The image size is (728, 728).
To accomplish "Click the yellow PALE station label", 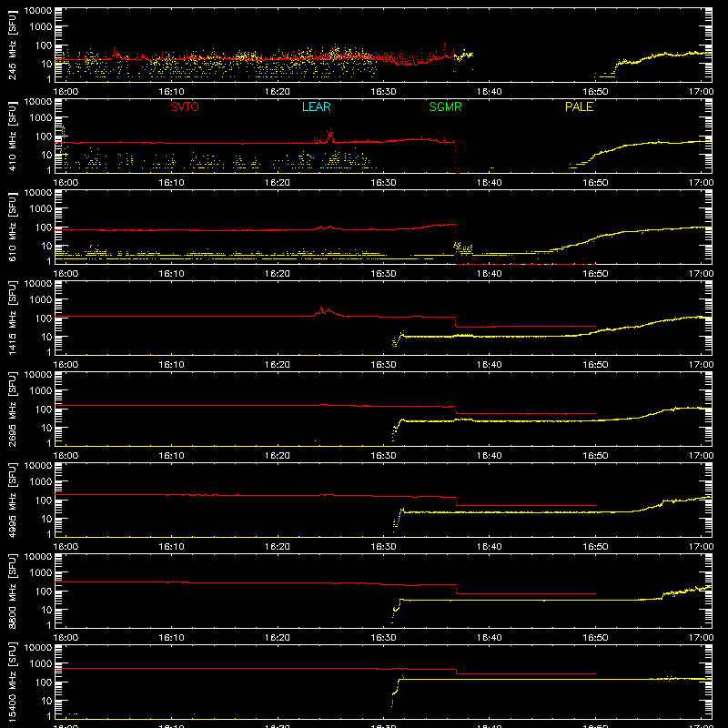I will (x=579, y=106).
